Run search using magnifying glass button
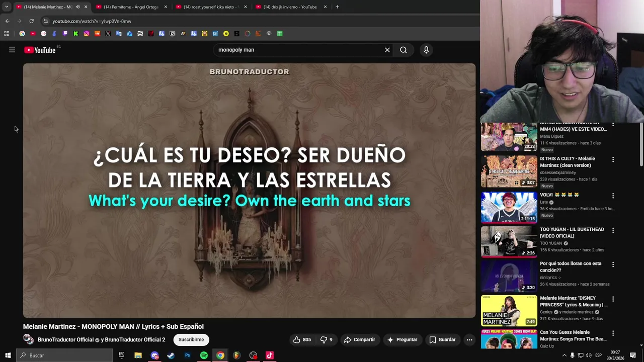 click(404, 50)
